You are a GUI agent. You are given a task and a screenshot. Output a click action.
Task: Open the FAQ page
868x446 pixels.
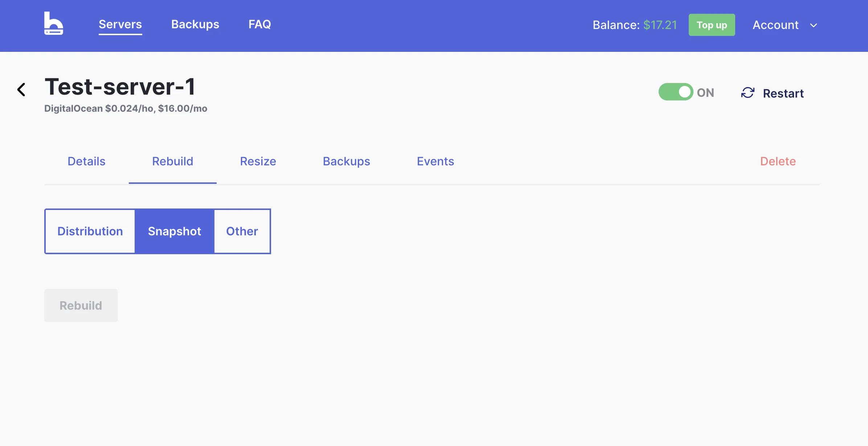(x=260, y=24)
